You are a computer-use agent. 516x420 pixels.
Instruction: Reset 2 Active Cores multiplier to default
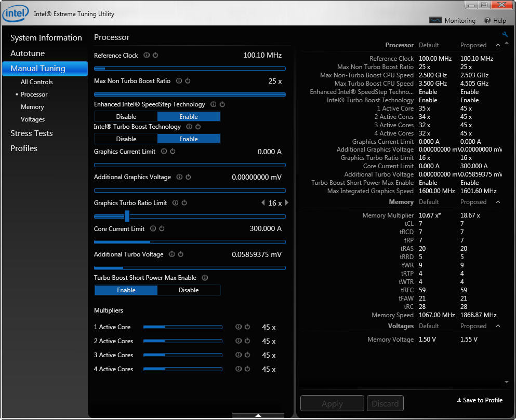pyautogui.click(x=247, y=341)
